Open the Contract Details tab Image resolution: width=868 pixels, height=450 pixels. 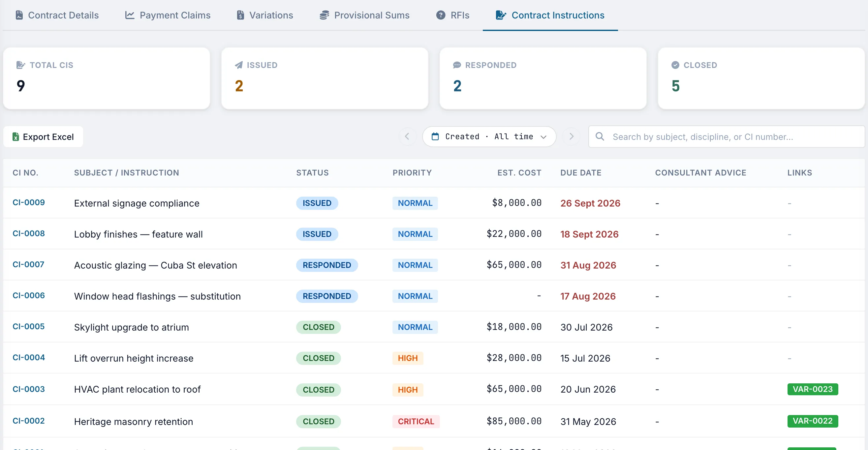[x=57, y=15]
